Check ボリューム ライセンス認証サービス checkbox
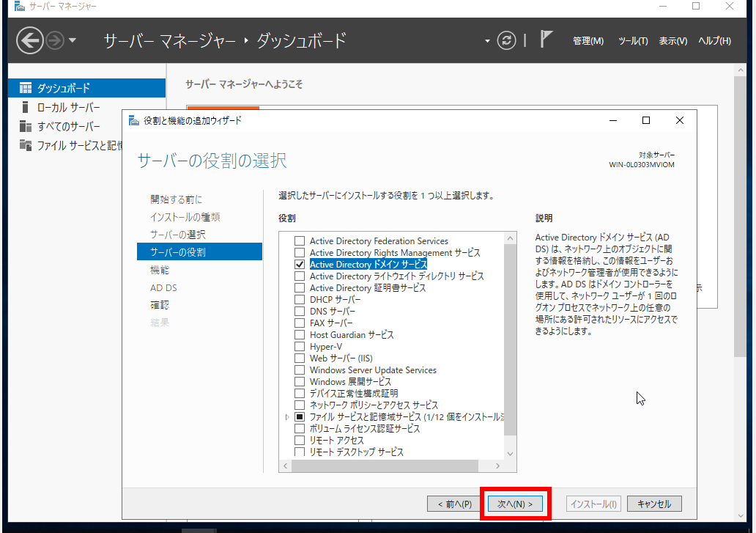 (300, 428)
